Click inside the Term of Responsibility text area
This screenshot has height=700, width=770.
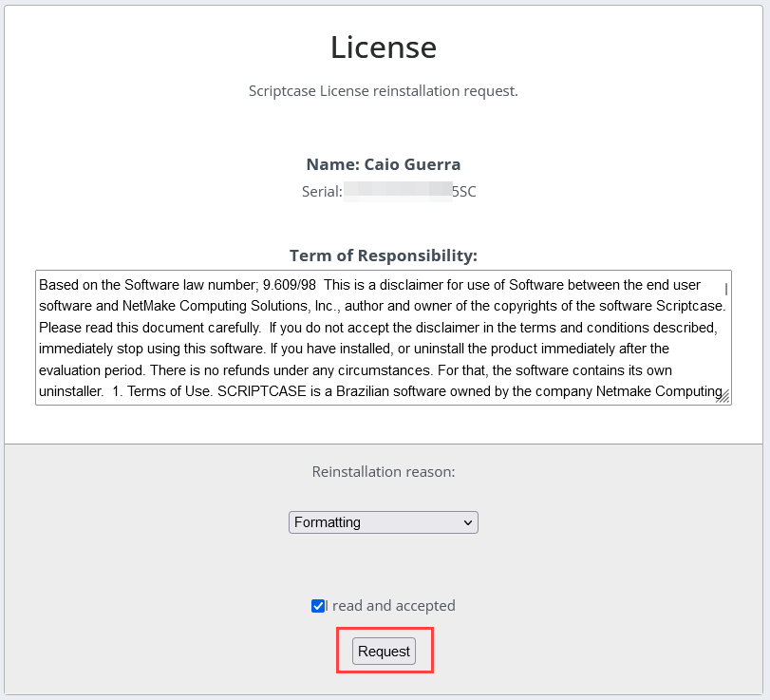pyautogui.click(x=384, y=337)
